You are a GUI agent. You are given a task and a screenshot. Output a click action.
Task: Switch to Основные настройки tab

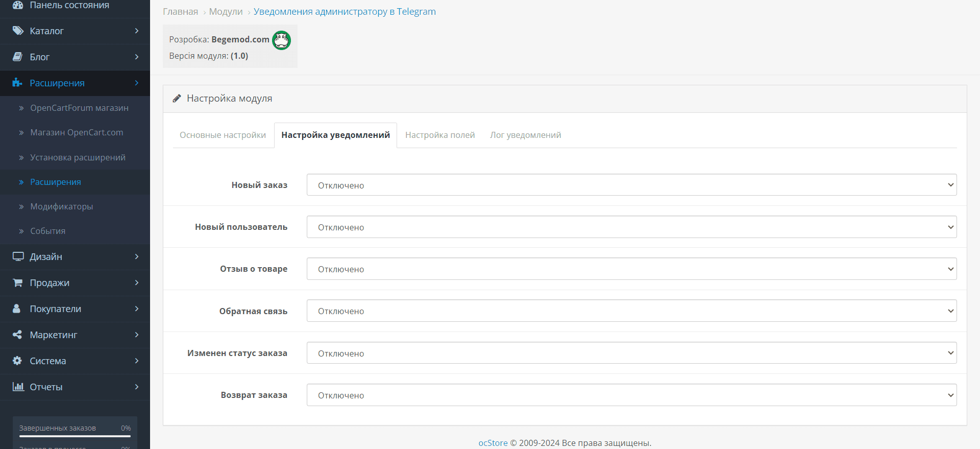click(x=223, y=135)
